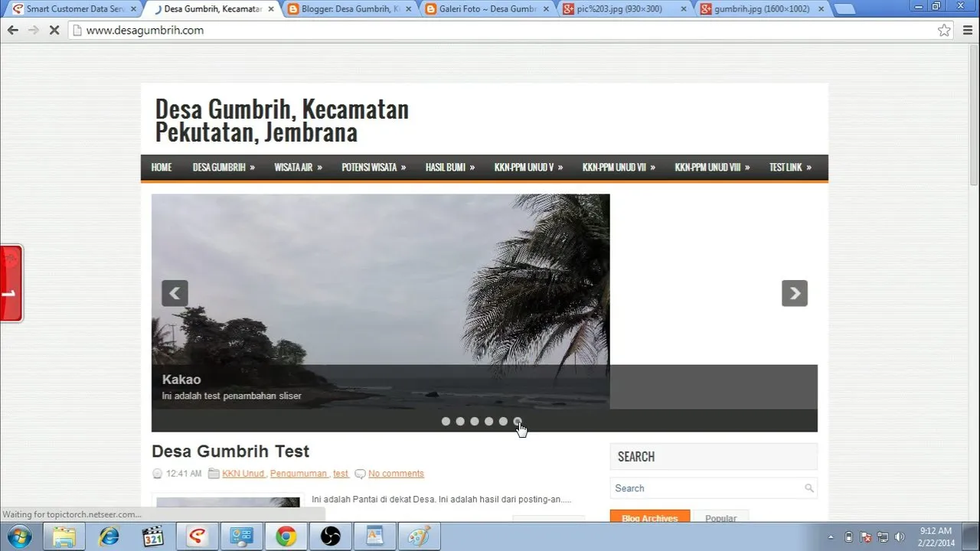Switch to the Smart Customer Data tab
The width and height of the screenshot is (980, 551).
[x=74, y=9]
